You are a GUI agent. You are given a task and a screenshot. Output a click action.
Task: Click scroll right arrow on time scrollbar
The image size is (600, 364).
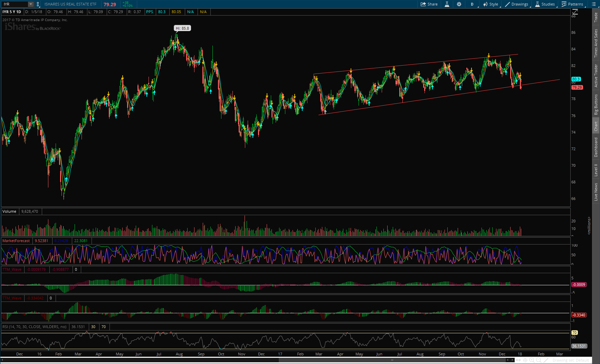click(513, 360)
